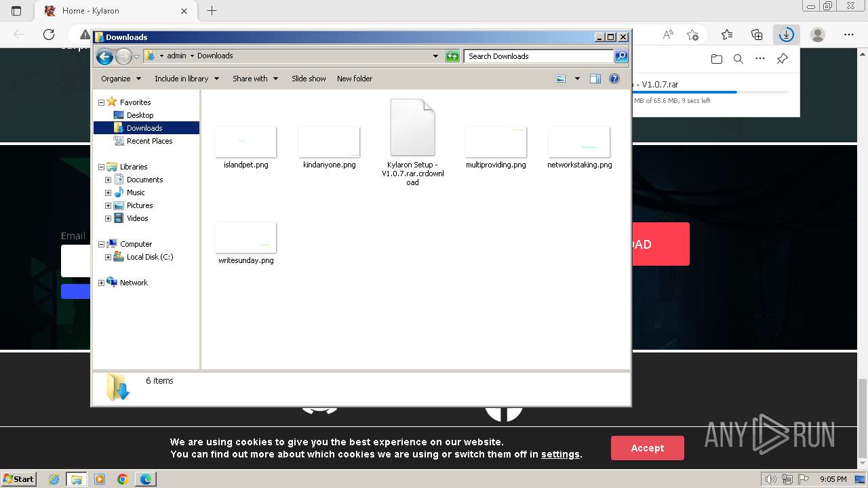Expand the Videos library node
Screen dimensions: 868x488
tap(108, 218)
